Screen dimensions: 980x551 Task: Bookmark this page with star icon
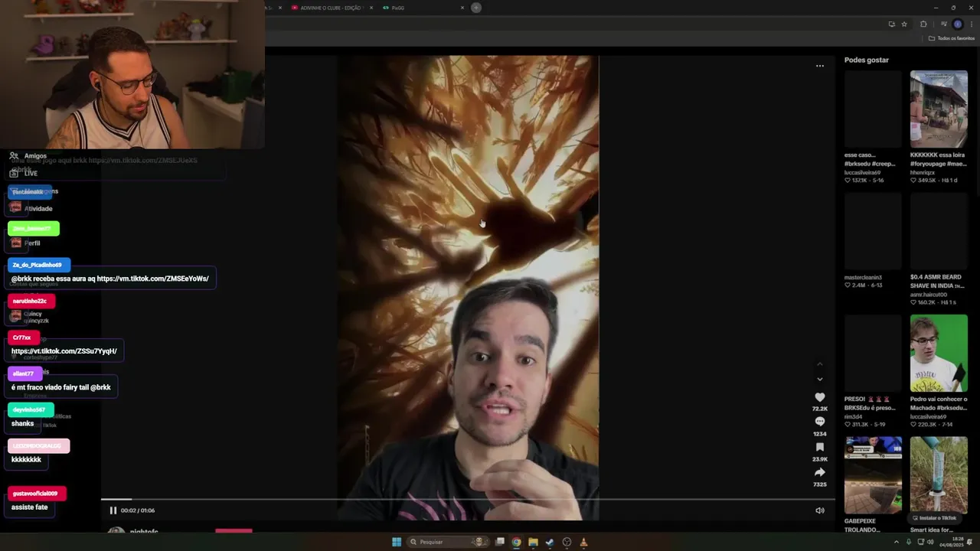(904, 24)
